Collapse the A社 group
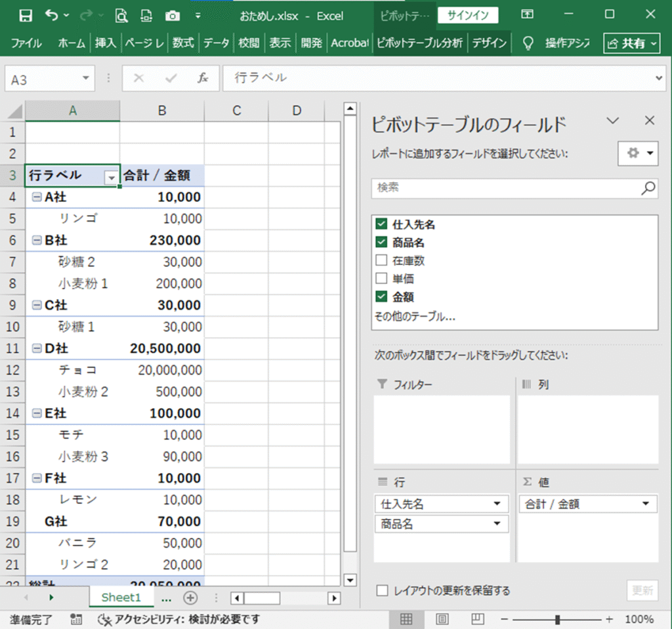Viewport: 672px width, 629px height. [x=37, y=197]
